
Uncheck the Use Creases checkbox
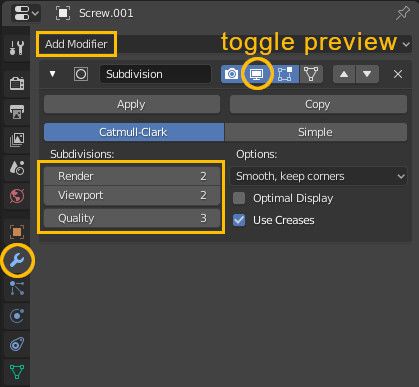239,220
